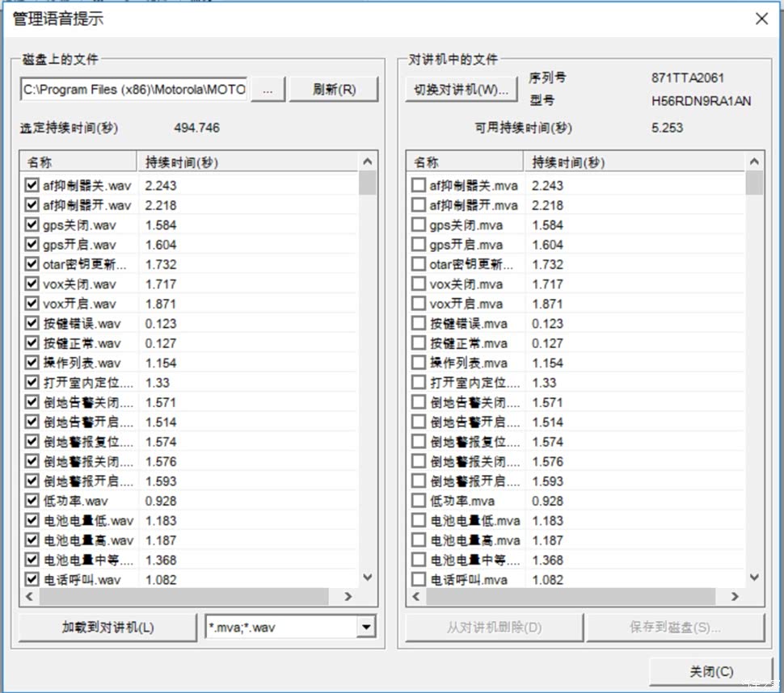The height and width of the screenshot is (693, 784).
Task: Uncheck the af抑制器关.wav checkbox
Action: click(32, 185)
